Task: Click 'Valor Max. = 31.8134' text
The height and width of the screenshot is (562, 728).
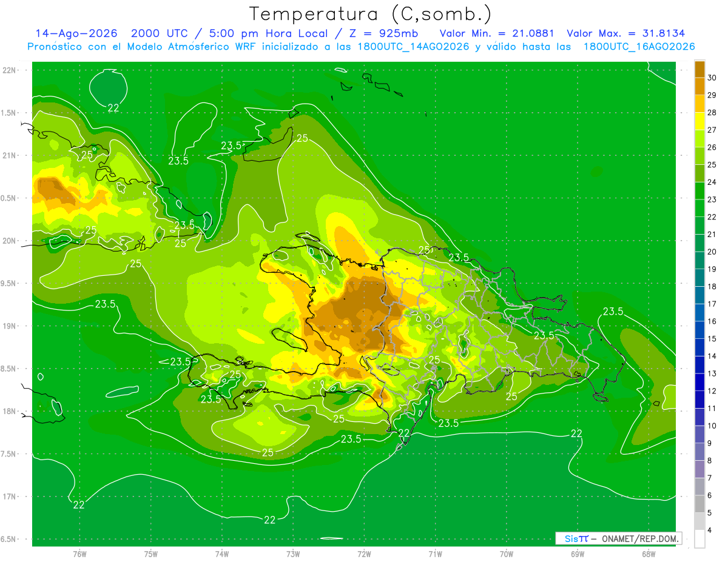Action: click(x=625, y=33)
